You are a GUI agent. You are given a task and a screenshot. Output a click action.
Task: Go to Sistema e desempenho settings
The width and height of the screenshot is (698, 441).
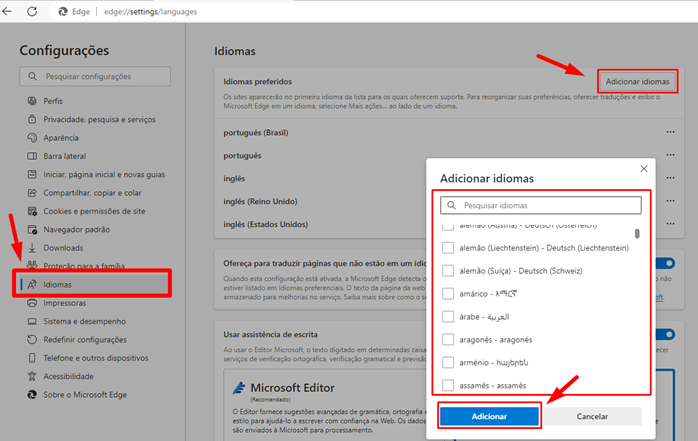pyautogui.click(x=84, y=321)
